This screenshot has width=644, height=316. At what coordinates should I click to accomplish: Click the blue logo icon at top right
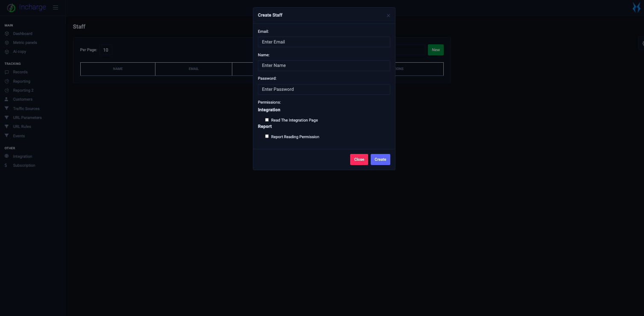[636, 7]
